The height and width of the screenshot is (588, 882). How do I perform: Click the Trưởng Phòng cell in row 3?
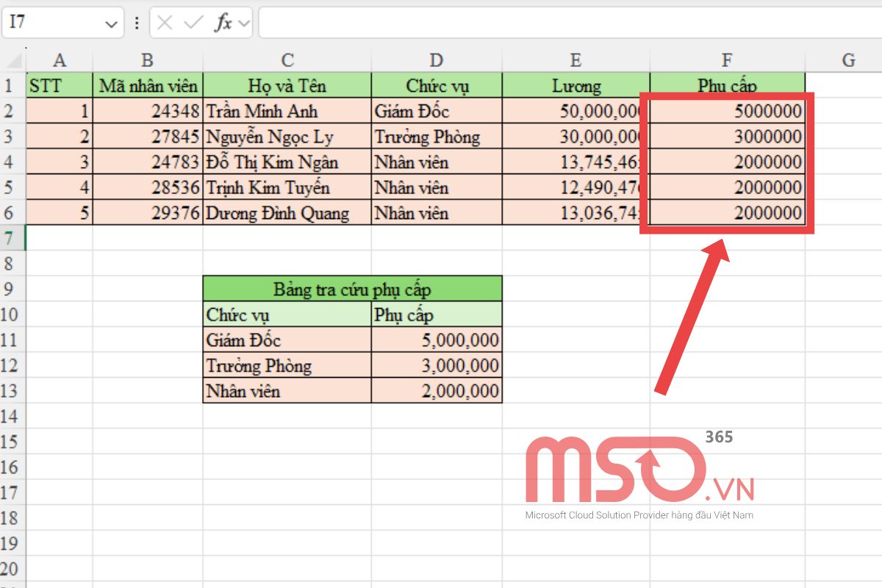coord(437,137)
